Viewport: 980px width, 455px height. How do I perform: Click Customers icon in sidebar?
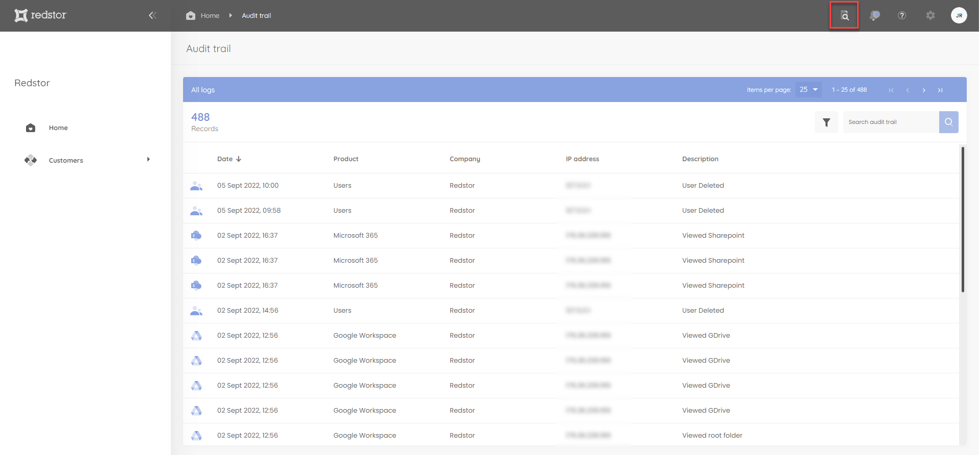31,160
